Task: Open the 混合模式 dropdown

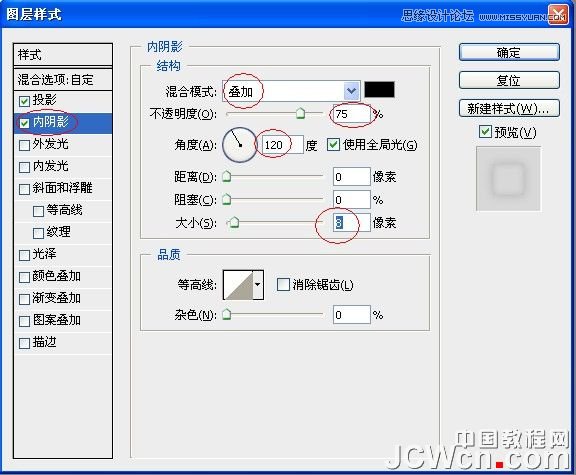Action: click(x=351, y=90)
